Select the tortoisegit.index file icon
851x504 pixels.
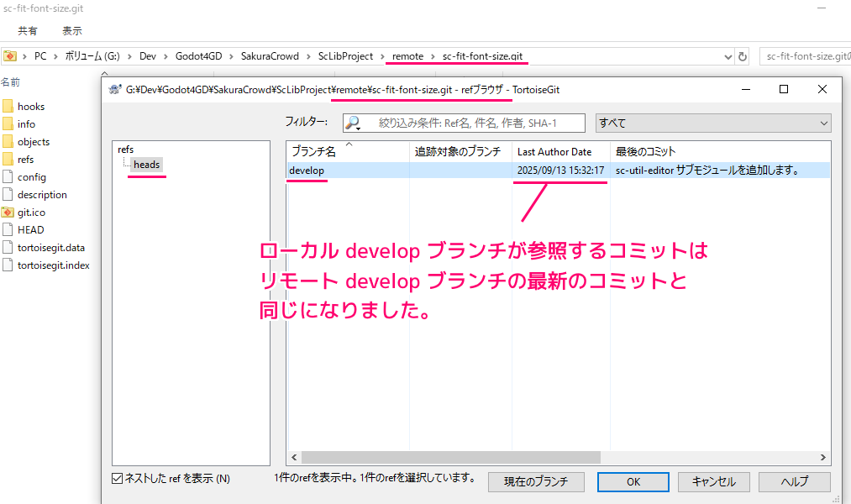[8, 265]
